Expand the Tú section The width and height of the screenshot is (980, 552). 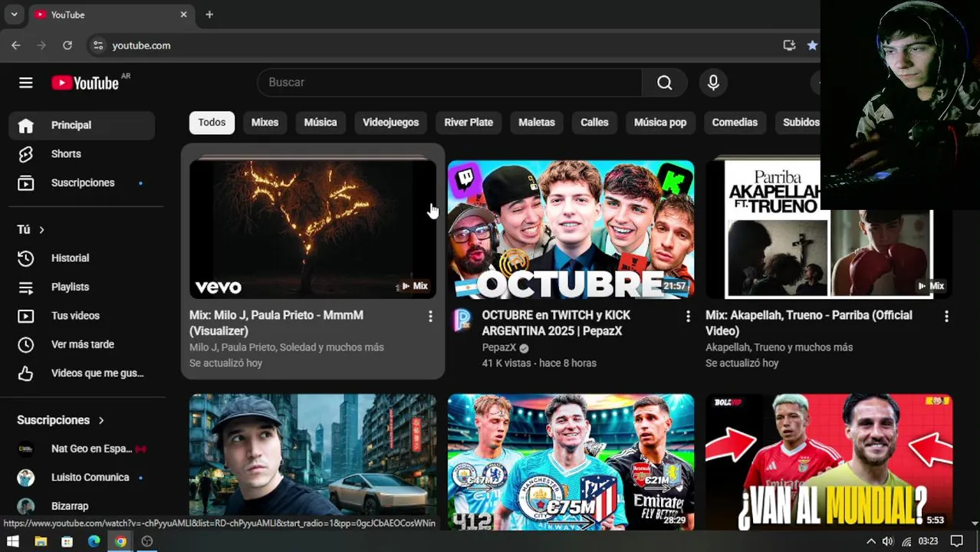[x=31, y=230]
